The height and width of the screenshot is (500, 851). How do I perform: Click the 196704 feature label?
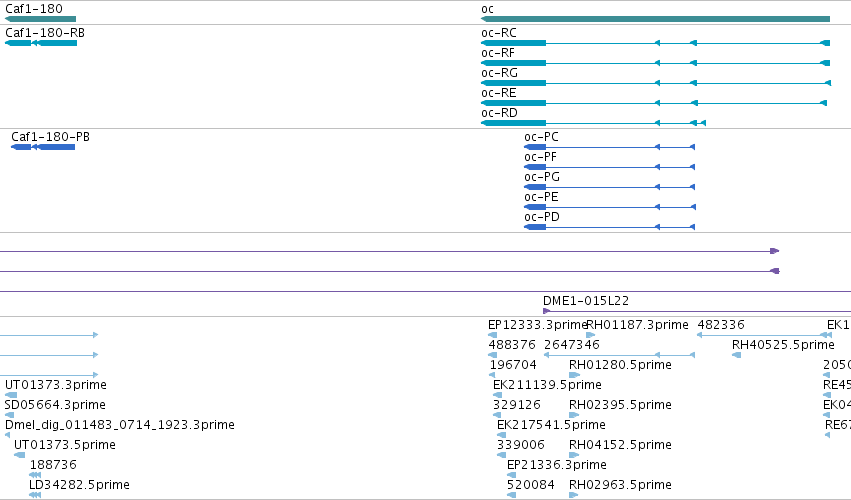click(x=513, y=365)
